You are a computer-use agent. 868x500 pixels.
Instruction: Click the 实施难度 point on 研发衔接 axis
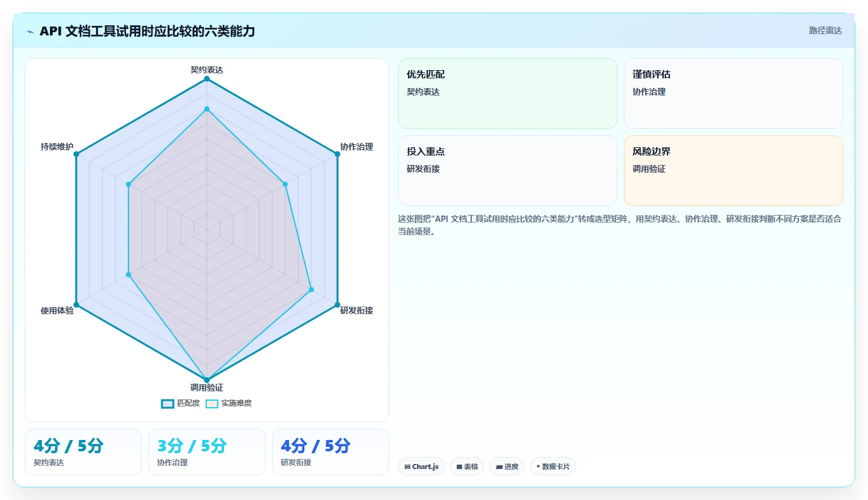[311, 290]
